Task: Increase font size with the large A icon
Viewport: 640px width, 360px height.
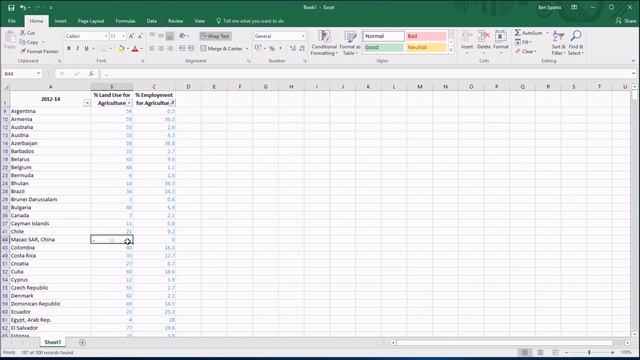Action: [x=131, y=36]
